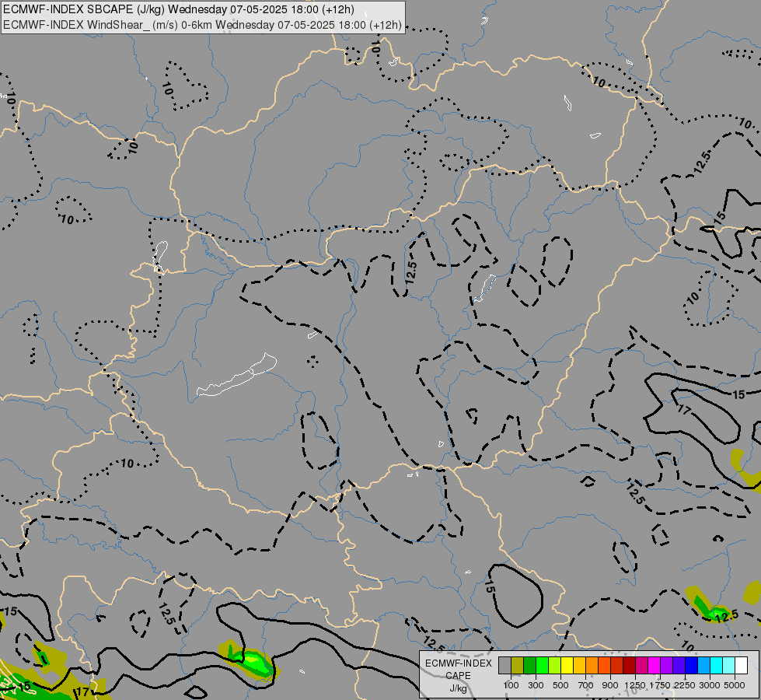Select the gray swatch in the CAPE legend
761x700 pixels.
click(x=504, y=665)
